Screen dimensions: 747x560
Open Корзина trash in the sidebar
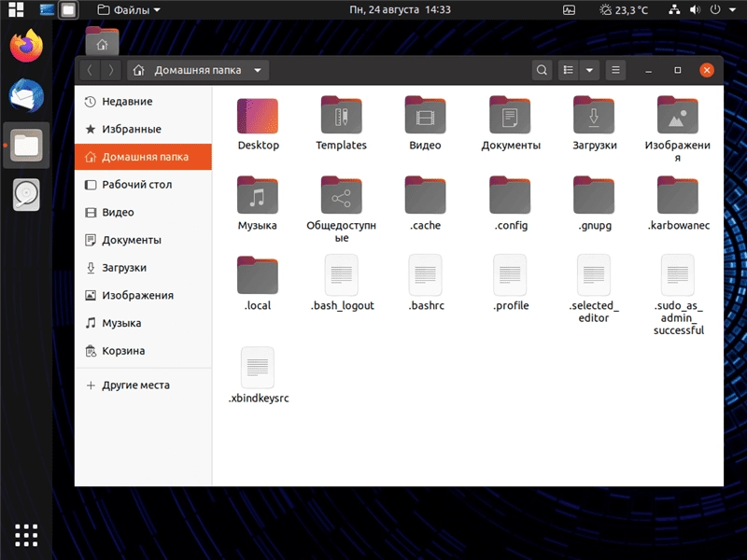pyautogui.click(x=143, y=351)
